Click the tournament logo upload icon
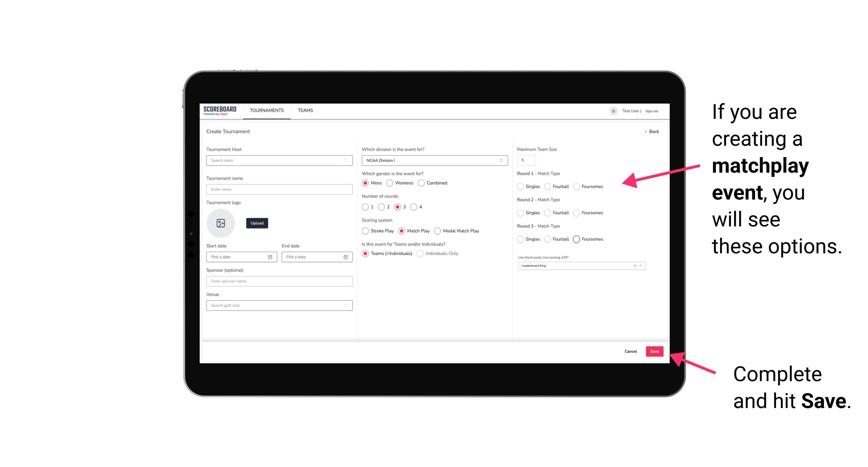Viewport: 868px width, 467px height. (221, 223)
